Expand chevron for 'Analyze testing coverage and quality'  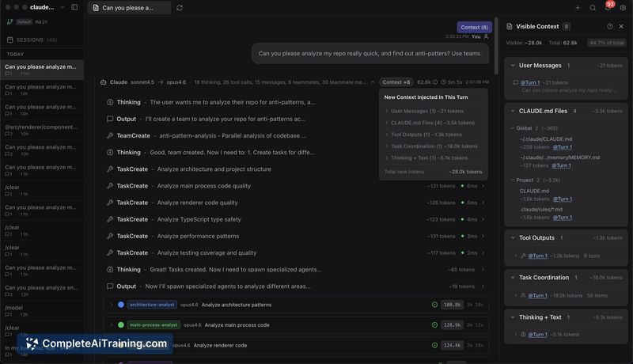(x=483, y=252)
